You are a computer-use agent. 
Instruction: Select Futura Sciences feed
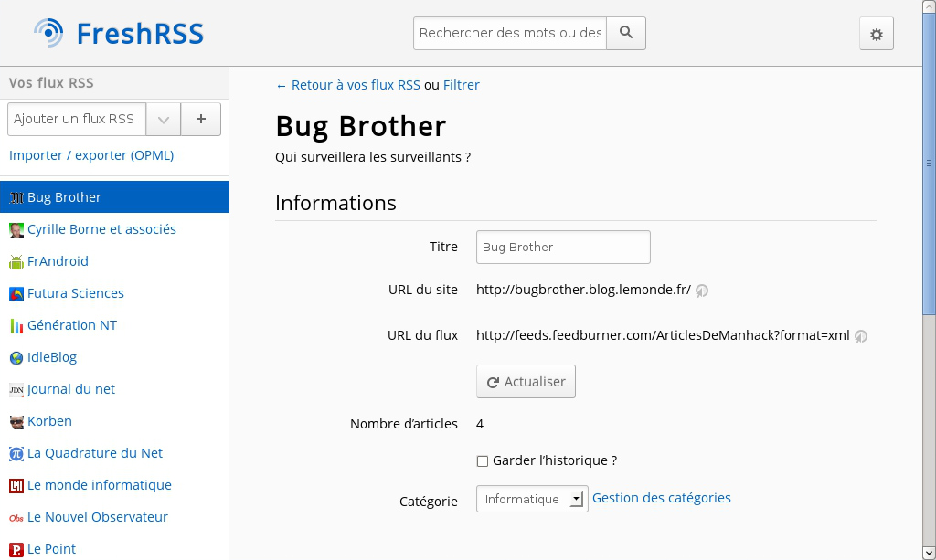click(x=114, y=293)
